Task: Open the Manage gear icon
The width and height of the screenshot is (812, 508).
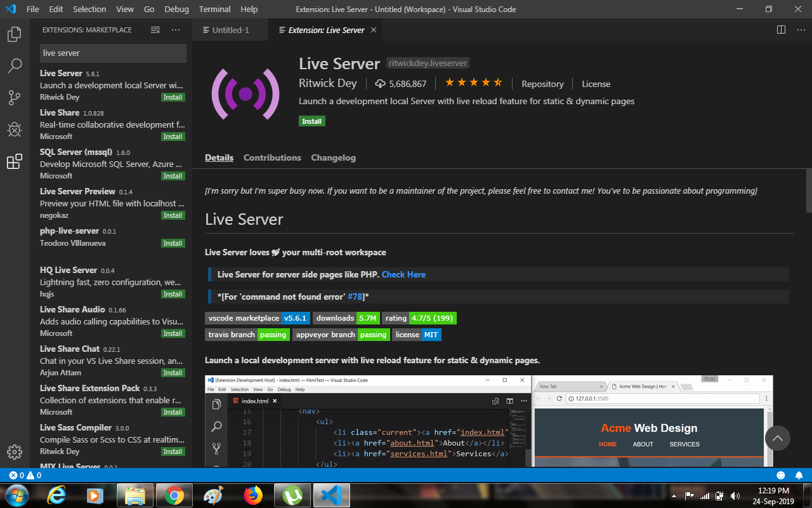Action: pos(14,452)
